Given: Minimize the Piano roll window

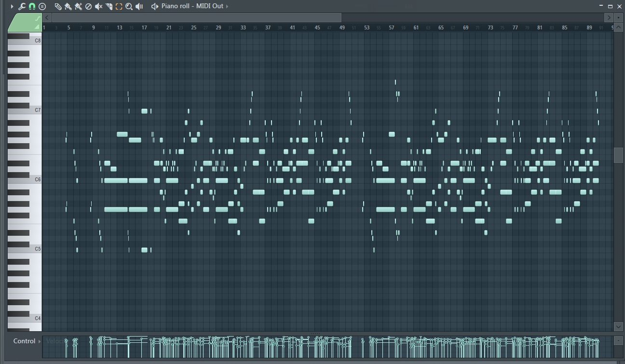Looking at the screenshot, I should point(601,6).
